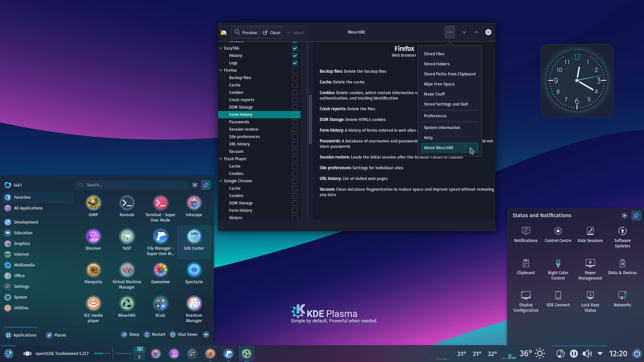This screenshot has width=644, height=362.
Task: Select About BleachBit menu entry
Action: [x=449, y=148]
